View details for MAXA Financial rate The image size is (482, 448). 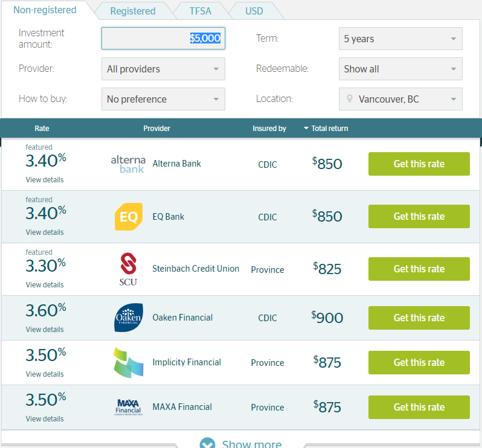point(45,419)
